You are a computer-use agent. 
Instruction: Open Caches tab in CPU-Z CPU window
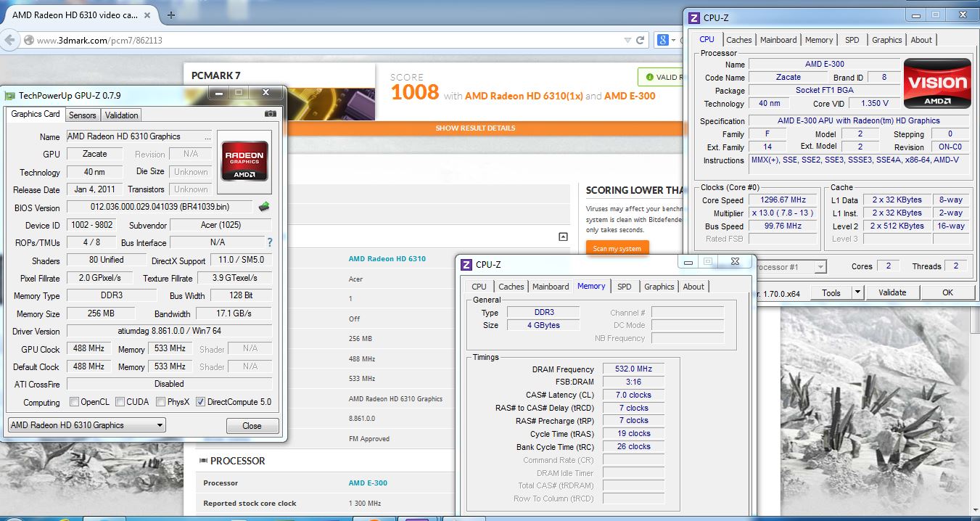(x=739, y=40)
